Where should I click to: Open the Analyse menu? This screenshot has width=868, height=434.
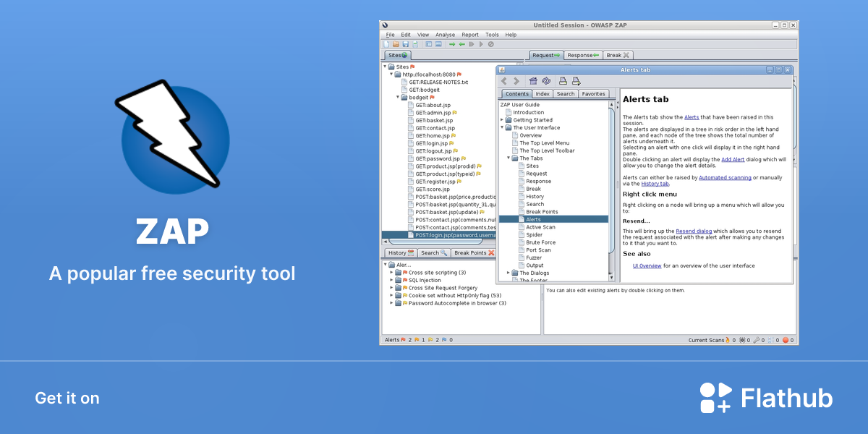point(446,35)
